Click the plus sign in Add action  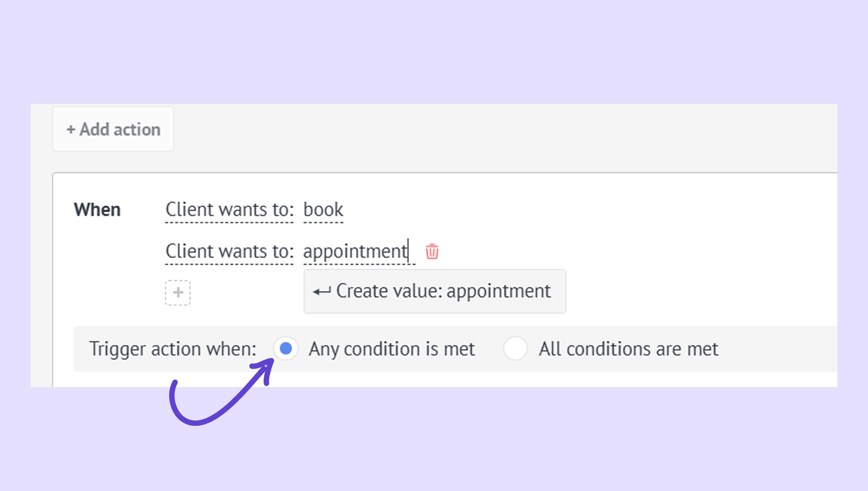click(71, 129)
